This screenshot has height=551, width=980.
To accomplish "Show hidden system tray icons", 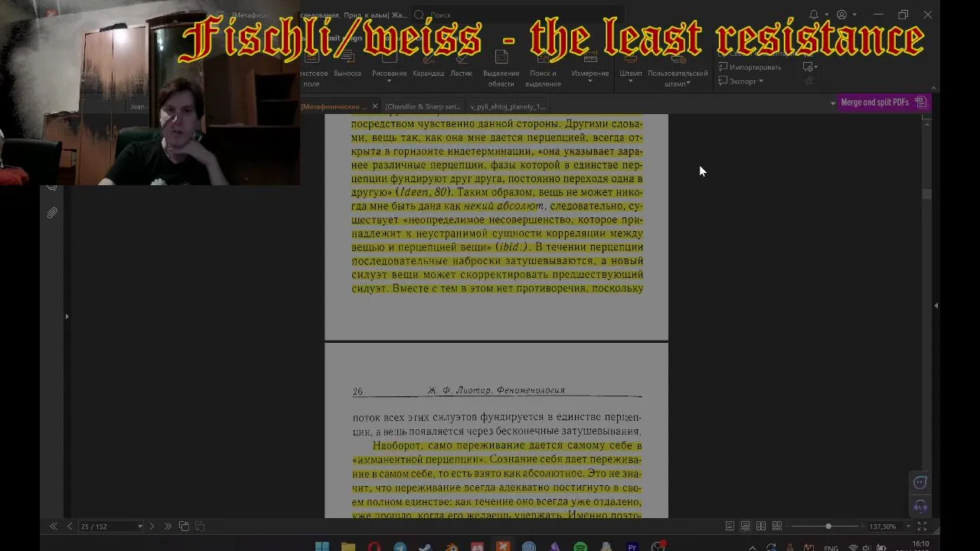I will [x=752, y=547].
